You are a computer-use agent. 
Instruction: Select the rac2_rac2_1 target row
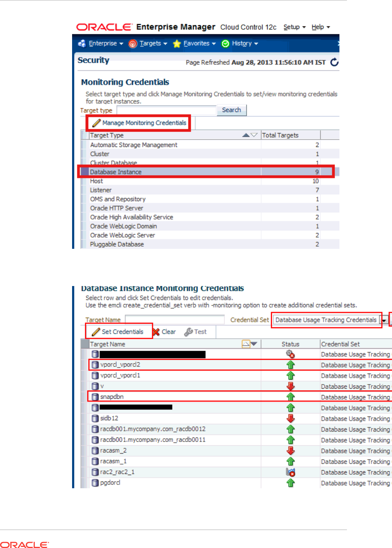[x=237, y=472]
